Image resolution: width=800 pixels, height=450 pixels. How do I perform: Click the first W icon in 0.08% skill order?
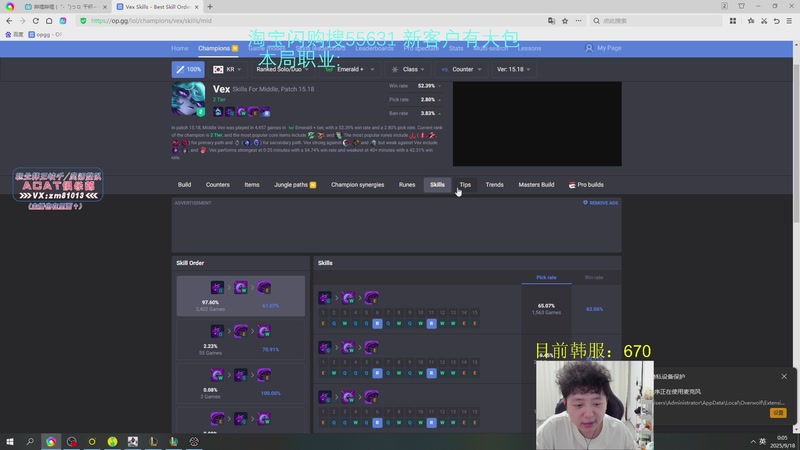tap(217, 375)
